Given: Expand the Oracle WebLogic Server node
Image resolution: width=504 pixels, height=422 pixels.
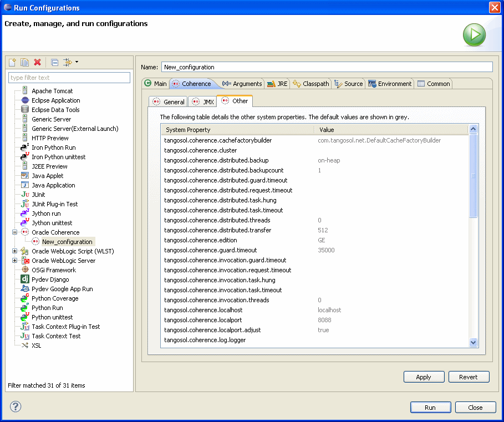Looking at the screenshot, I should point(15,260).
